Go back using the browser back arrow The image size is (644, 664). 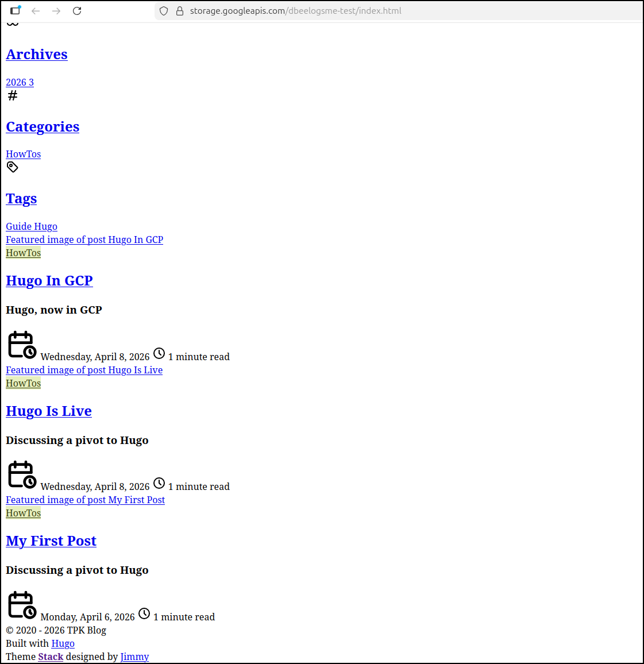(36, 10)
